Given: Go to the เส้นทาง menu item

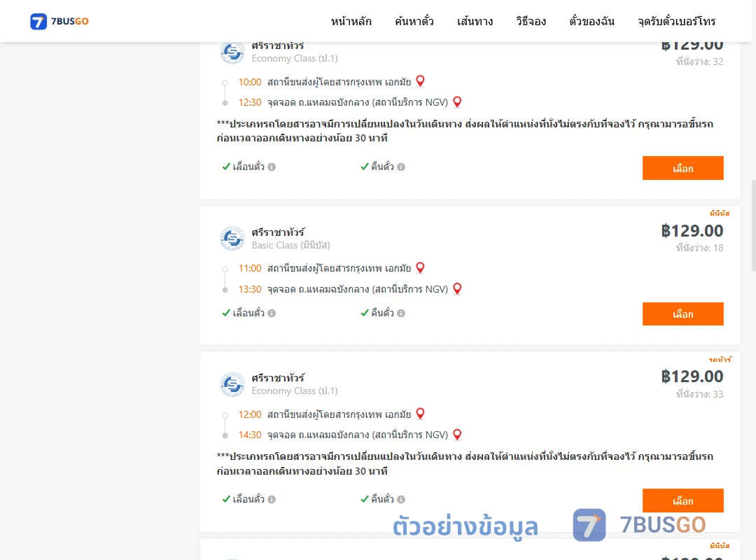Looking at the screenshot, I should point(475,21).
